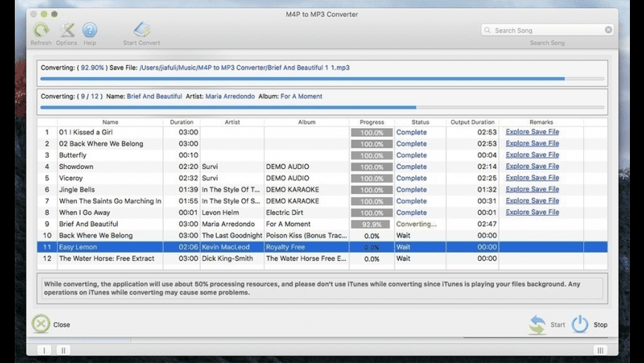Clear the Search Song field with the x icon
644x363 pixels.
tap(608, 30)
